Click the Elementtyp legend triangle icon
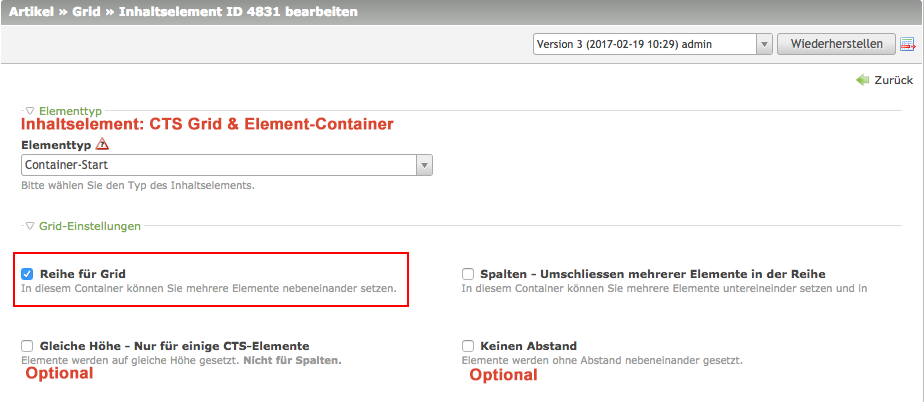This screenshot has width=924, height=402. point(30,111)
